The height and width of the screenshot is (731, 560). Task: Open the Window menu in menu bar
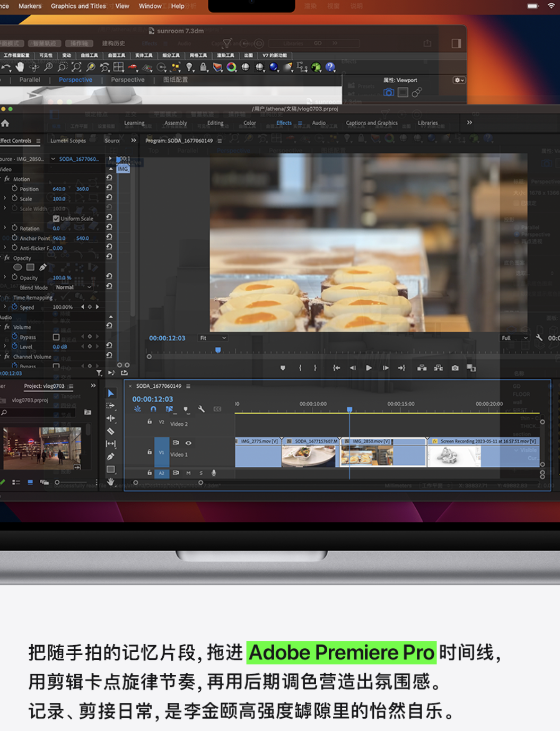(150, 6)
